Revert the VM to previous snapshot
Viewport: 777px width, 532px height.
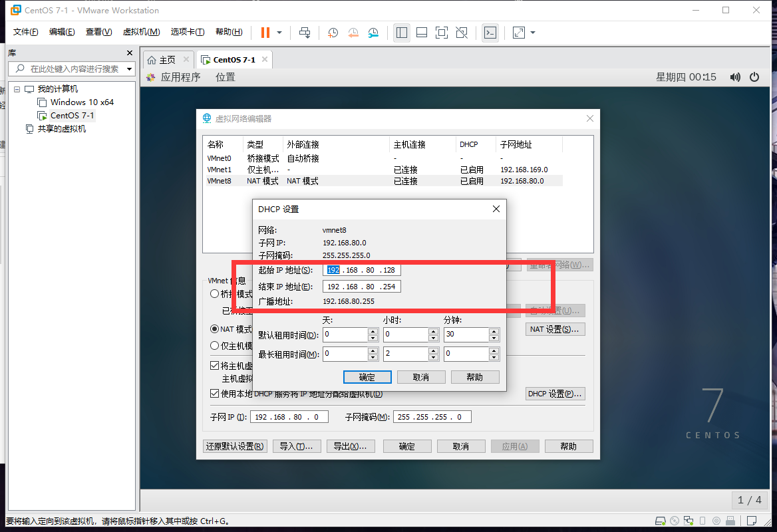[x=353, y=33]
